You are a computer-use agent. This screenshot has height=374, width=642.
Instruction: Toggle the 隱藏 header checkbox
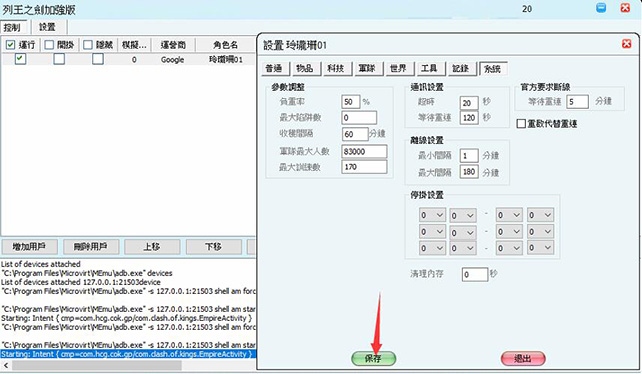click(88, 44)
